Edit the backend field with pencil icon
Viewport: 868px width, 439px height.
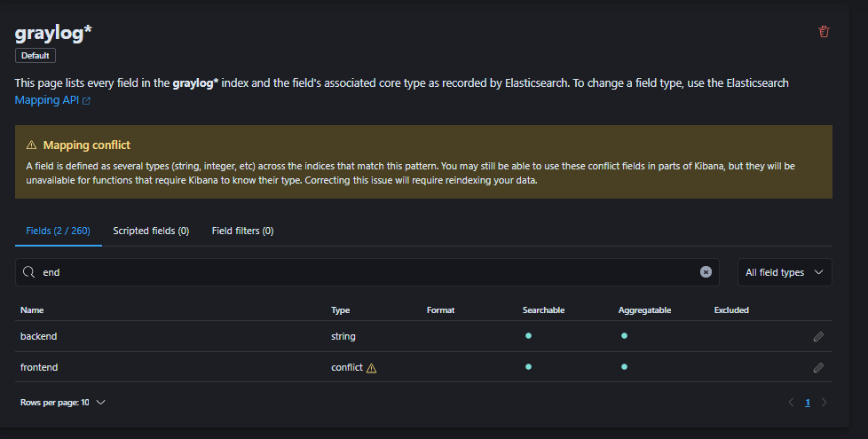[x=818, y=337]
